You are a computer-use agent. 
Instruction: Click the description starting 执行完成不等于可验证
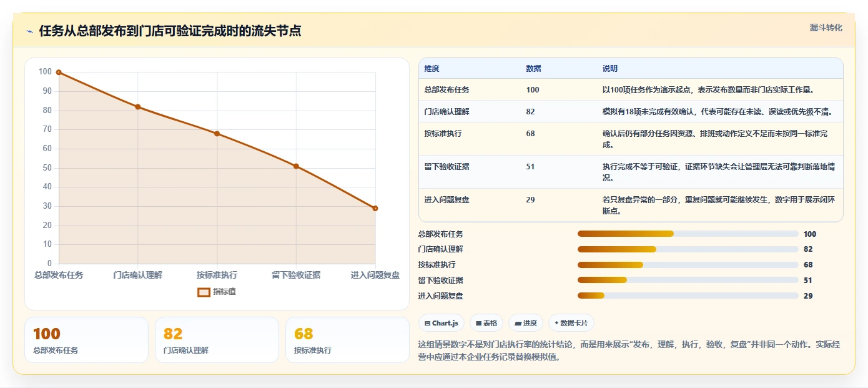719,172
